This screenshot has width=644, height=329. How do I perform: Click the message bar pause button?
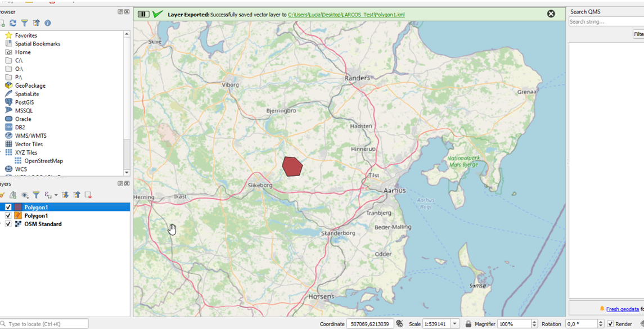pos(143,14)
